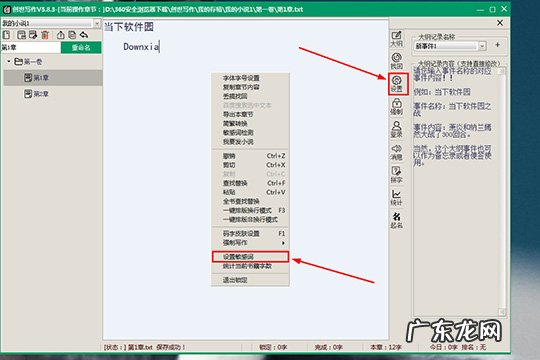This screenshot has height=360, width=540.
Task: Choose 一键排版非换行模式 menu entry
Action: (x=250, y=219)
